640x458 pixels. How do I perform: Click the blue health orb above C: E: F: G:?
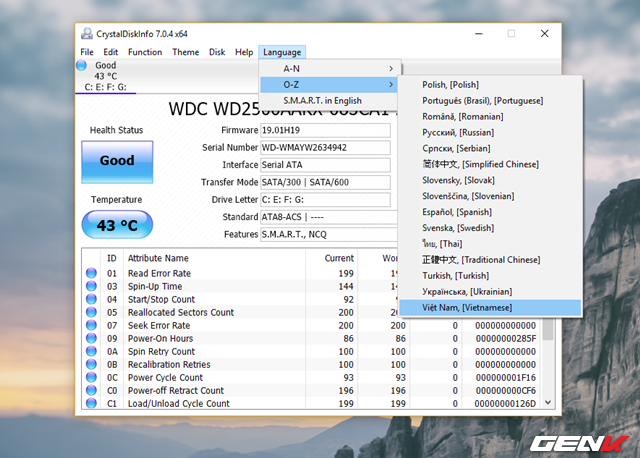[81, 65]
